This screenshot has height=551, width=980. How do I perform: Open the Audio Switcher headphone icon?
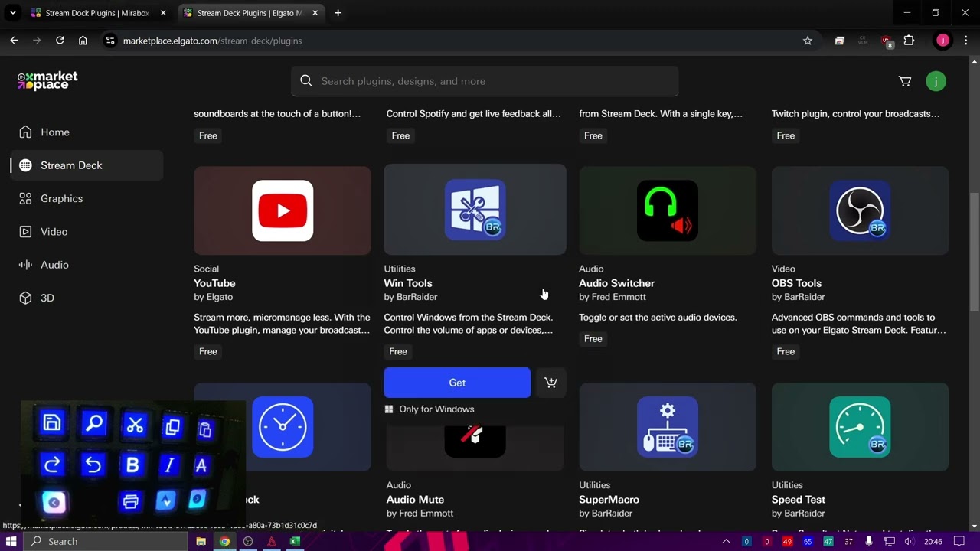tap(668, 210)
